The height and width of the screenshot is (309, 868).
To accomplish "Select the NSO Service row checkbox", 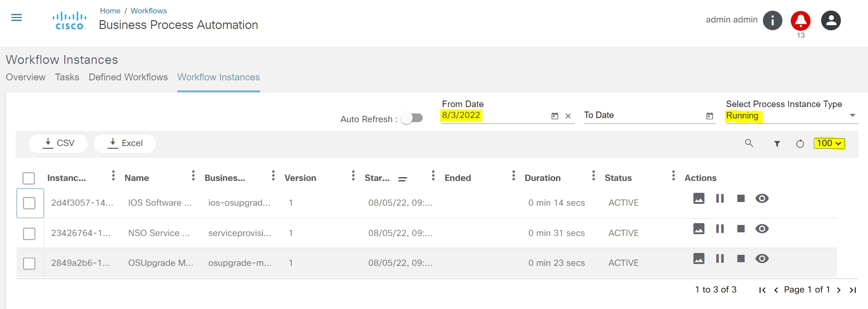I will 29,234.
